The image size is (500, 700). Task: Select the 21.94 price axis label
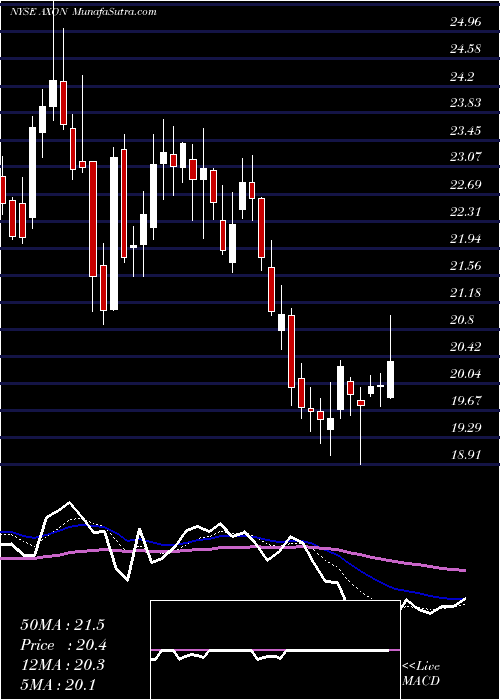465,239
